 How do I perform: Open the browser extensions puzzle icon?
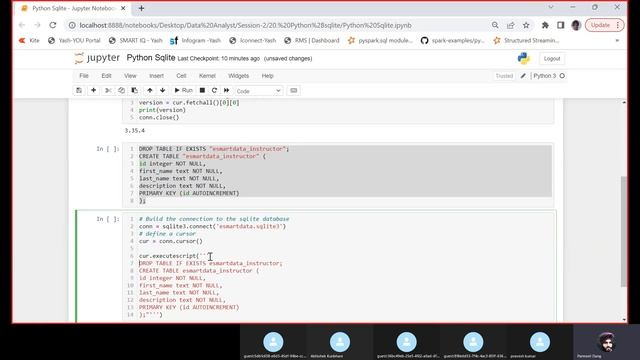tap(545, 25)
